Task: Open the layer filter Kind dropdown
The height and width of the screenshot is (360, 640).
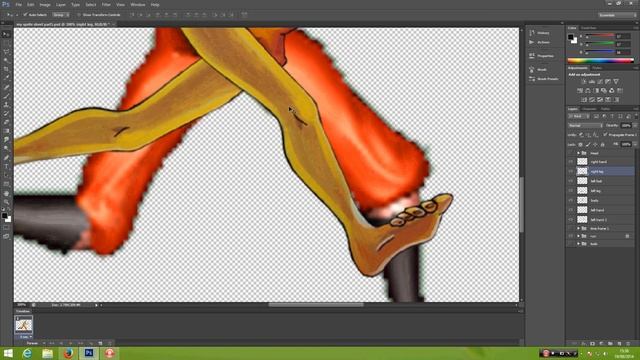Action: point(579,116)
